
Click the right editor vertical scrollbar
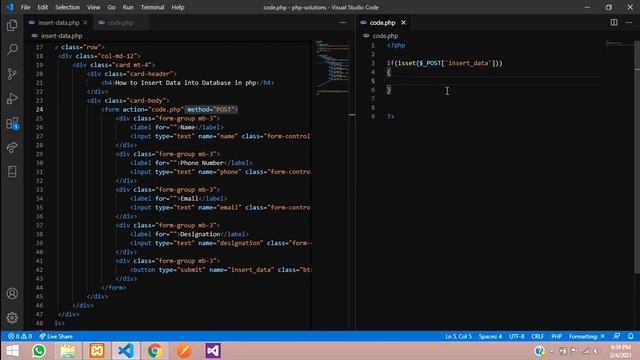point(637,157)
